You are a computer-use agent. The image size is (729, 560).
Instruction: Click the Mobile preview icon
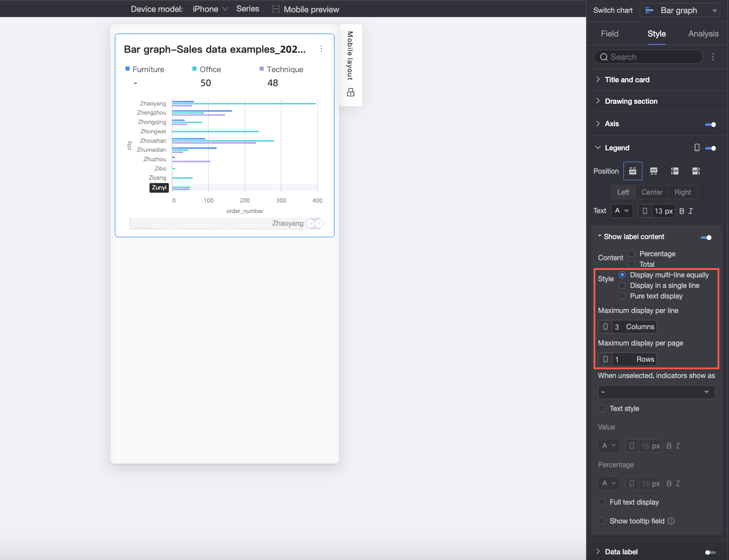click(276, 9)
